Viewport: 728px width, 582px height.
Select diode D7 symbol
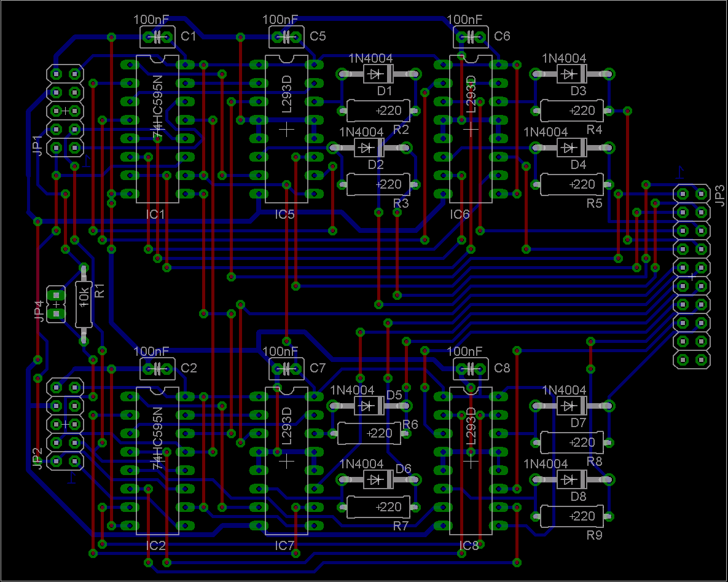tap(572, 406)
